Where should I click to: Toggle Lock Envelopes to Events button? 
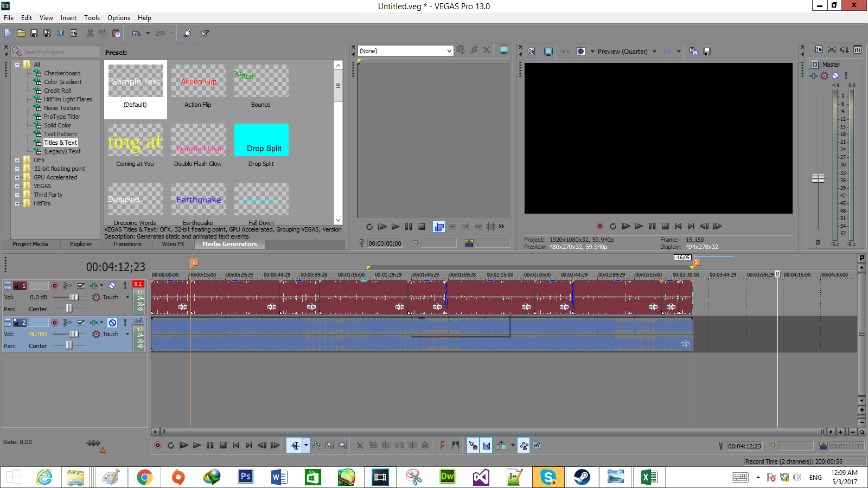[524, 446]
